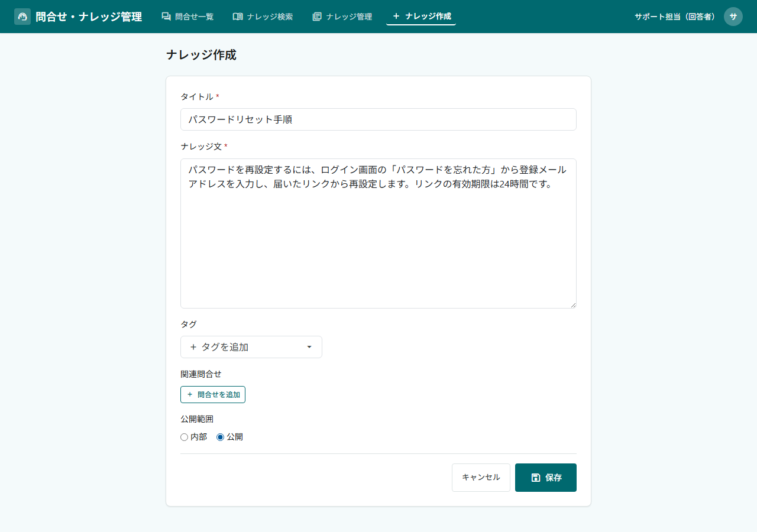Grab the text area resize handle
The image size is (757, 532).
572,304
